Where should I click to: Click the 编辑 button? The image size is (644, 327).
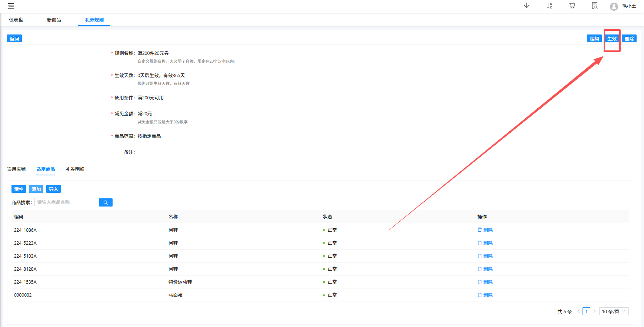pyautogui.click(x=594, y=39)
